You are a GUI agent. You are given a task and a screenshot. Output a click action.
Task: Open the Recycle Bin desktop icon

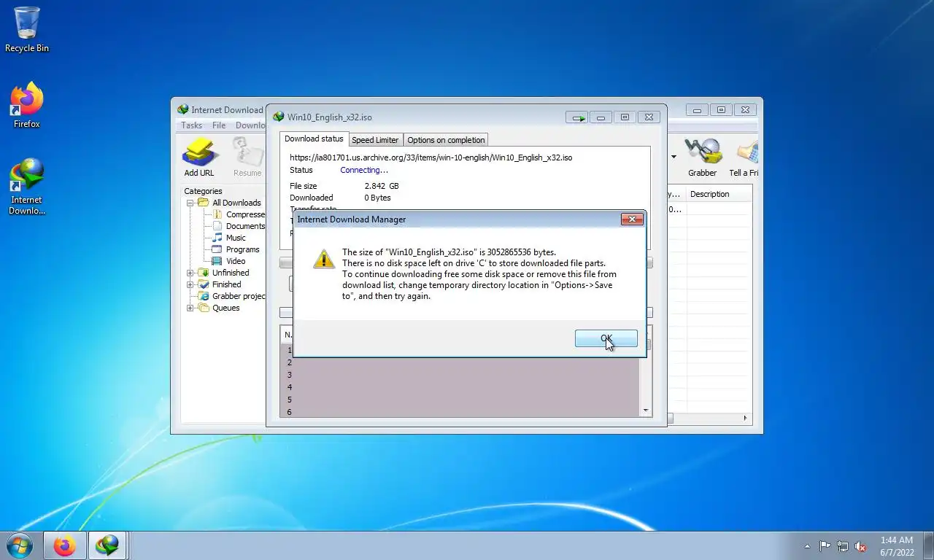click(27, 30)
